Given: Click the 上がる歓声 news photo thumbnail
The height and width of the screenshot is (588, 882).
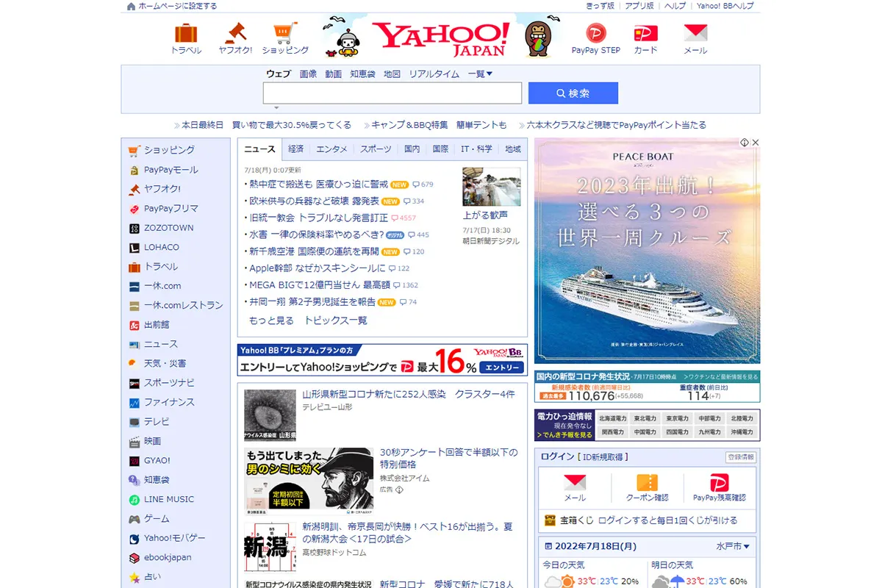Looking at the screenshot, I should 491,187.
